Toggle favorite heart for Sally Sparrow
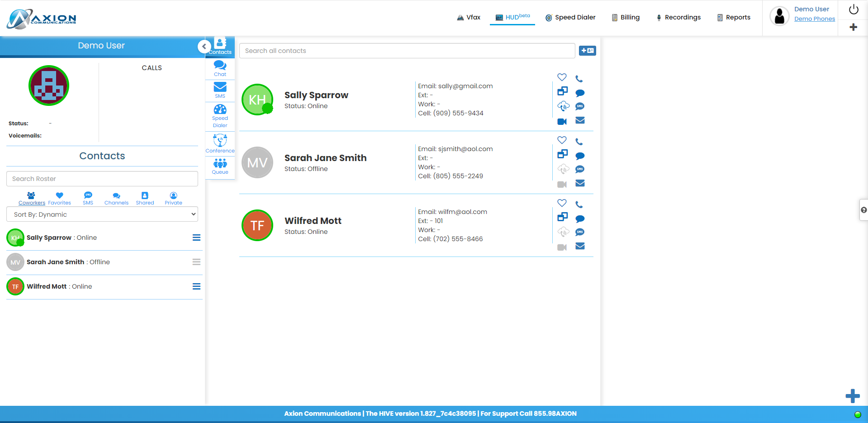Screen dimensions: 868x423 pyautogui.click(x=562, y=77)
